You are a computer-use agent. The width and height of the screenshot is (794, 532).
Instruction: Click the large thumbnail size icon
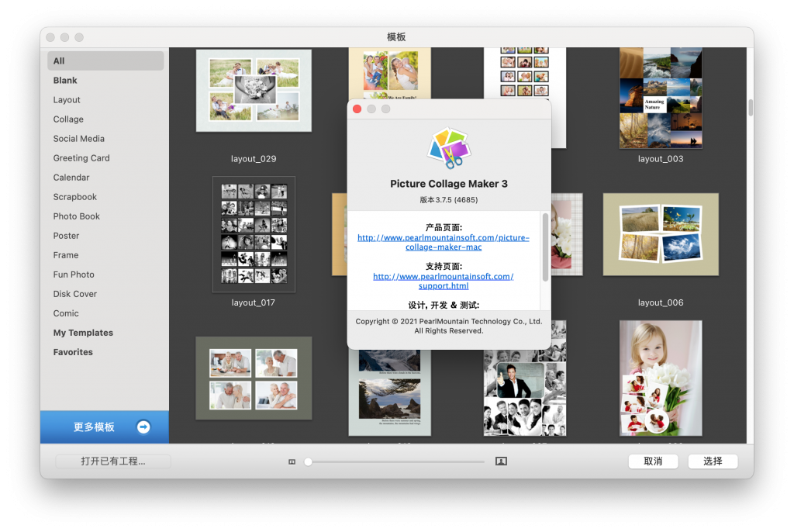pyautogui.click(x=501, y=461)
